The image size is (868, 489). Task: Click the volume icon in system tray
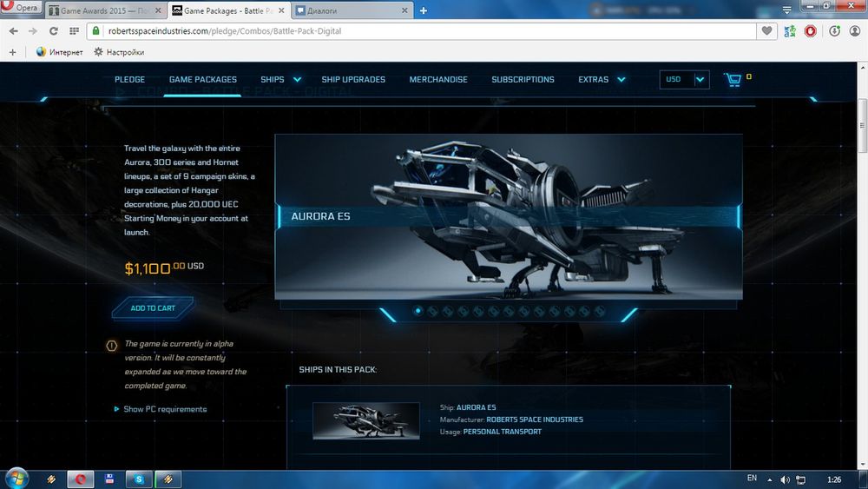(x=785, y=479)
